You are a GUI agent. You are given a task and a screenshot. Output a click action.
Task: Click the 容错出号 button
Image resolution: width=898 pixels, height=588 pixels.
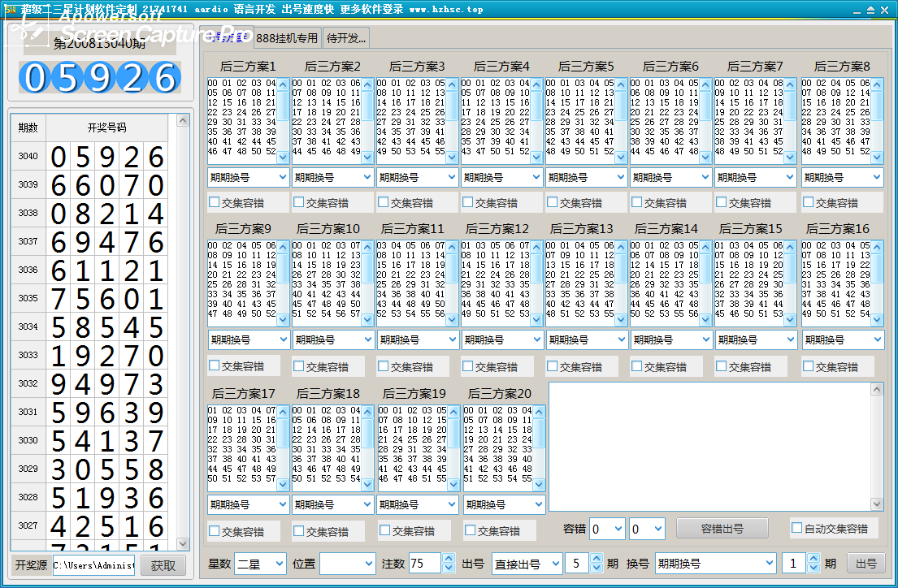click(722, 529)
